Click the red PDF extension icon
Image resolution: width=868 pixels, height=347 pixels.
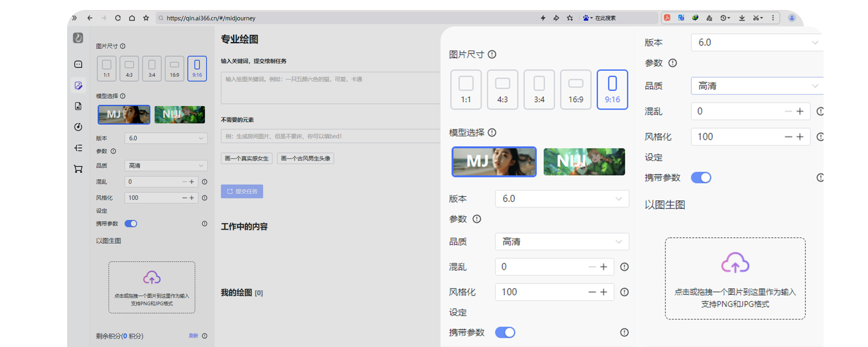(667, 18)
